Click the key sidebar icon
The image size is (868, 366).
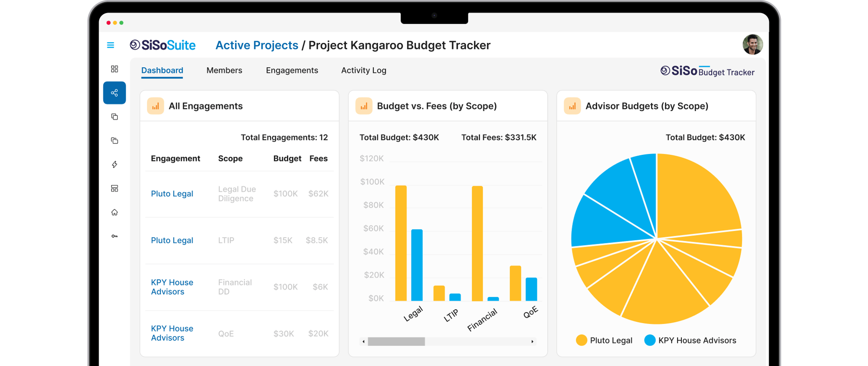115,236
